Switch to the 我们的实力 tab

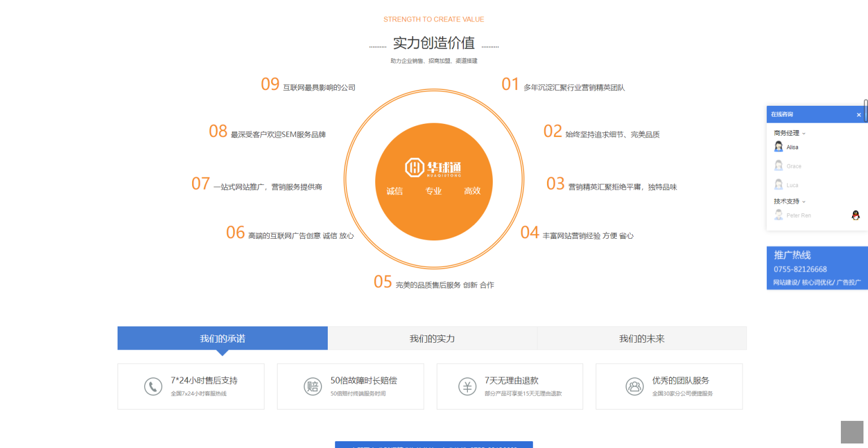[x=432, y=338]
